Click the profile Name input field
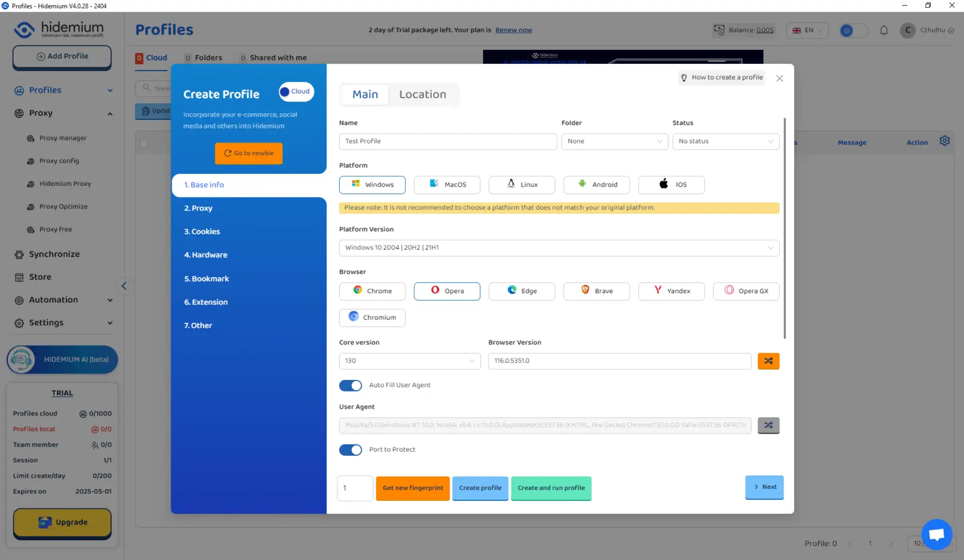 [x=448, y=142]
